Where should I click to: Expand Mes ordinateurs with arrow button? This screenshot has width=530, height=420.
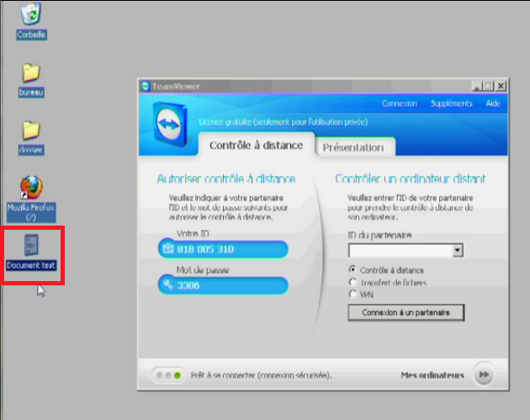pos(484,375)
